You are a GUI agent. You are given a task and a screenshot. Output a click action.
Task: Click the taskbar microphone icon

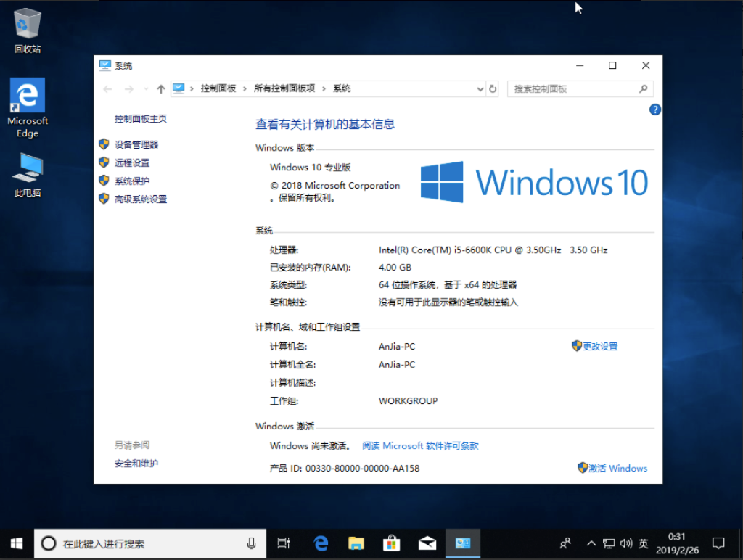click(x=252, y=543)
